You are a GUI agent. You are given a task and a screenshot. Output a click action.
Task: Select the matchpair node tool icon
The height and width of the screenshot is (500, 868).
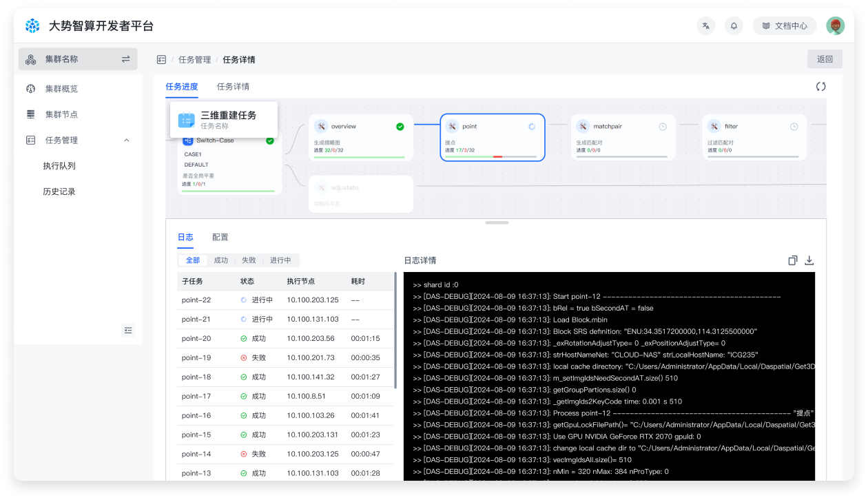583,127
